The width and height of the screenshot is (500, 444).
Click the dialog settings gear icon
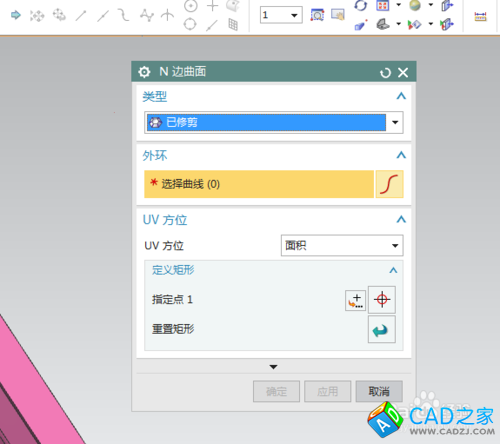coord(144,72)
